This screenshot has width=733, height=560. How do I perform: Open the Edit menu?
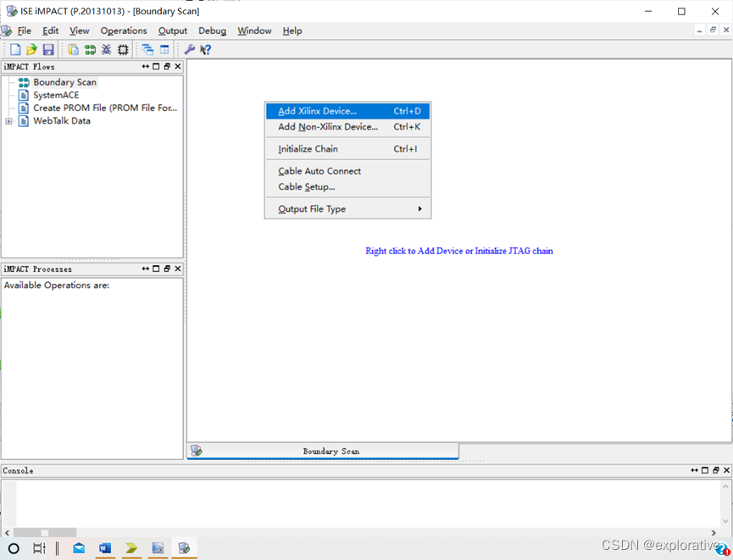point(51,30)
